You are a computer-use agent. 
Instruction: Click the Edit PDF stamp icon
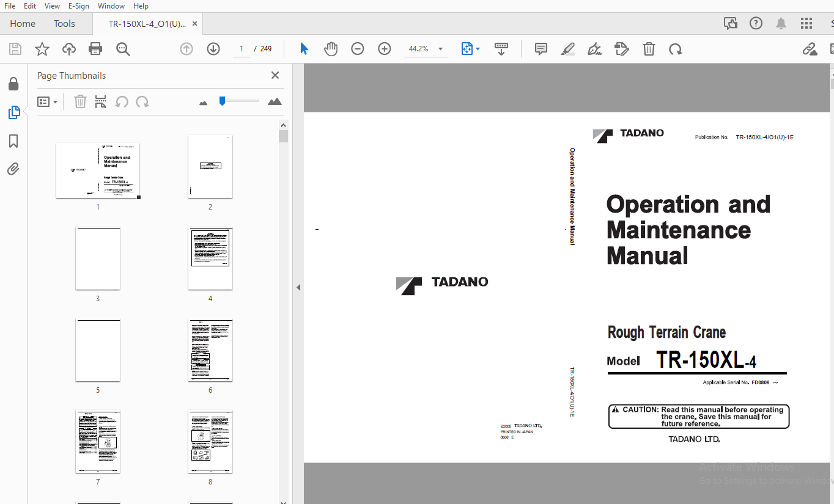(x=621, y=49)
